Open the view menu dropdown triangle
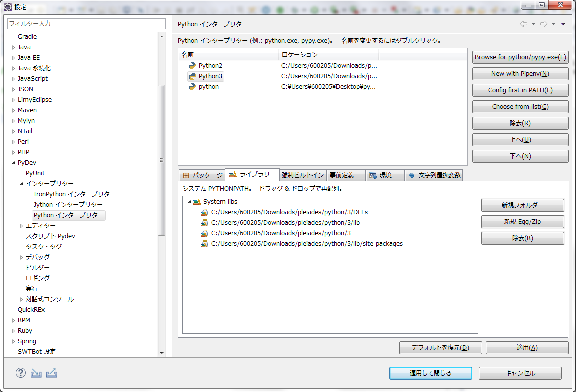Image resolution: width=576 pixels, height=392 pixels. pos(563,24)
